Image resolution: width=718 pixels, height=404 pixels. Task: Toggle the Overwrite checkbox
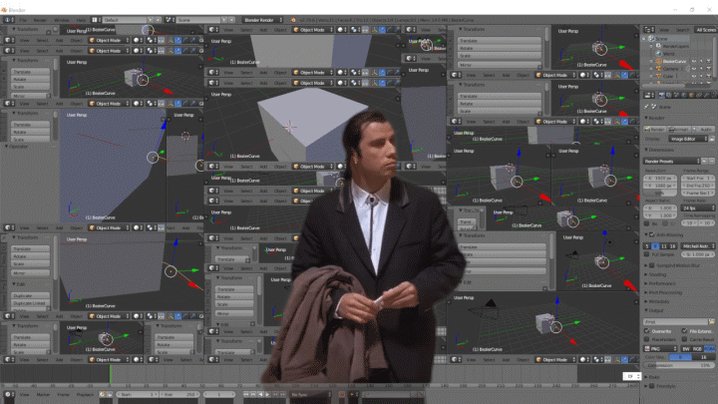coord(647,331)
